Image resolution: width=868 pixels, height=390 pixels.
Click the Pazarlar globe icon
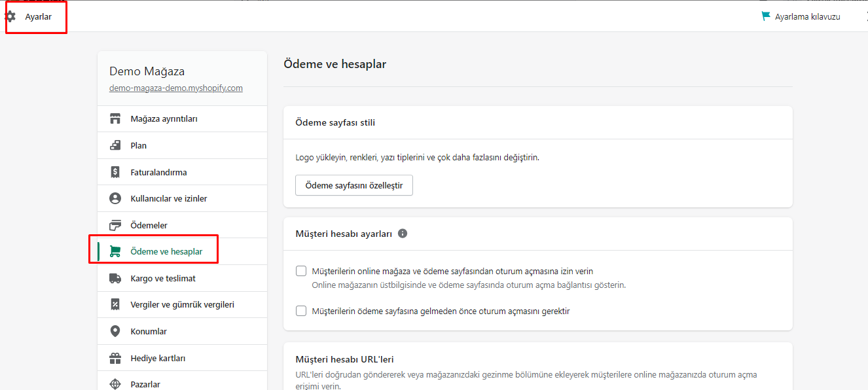[115, 384]
